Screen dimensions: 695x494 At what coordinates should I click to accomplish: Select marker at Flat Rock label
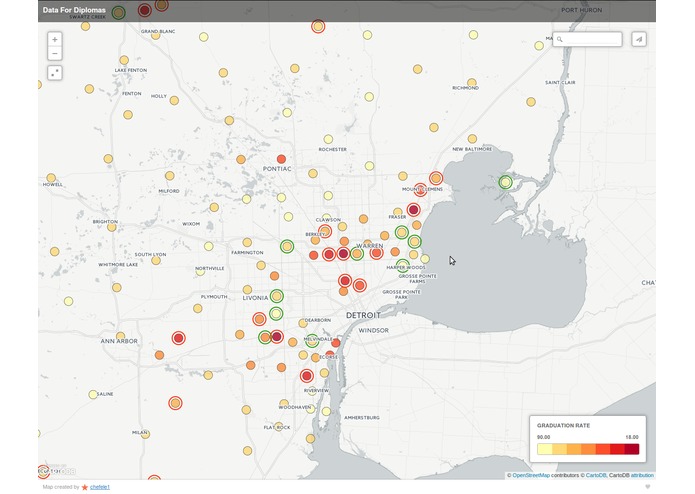tap(278, 426)
